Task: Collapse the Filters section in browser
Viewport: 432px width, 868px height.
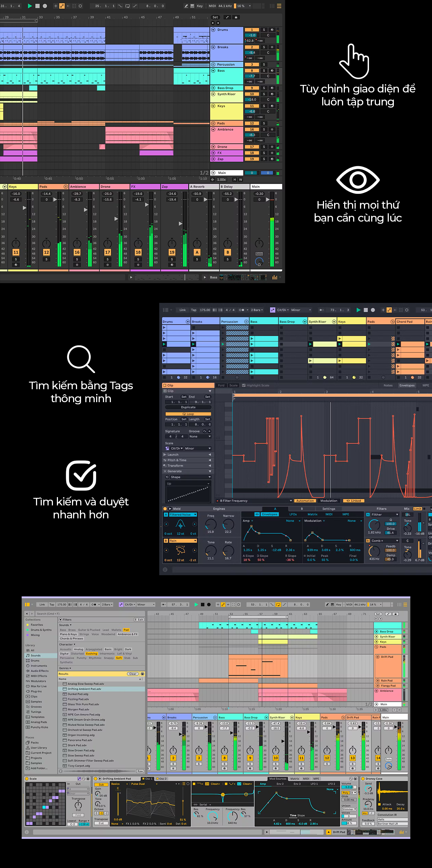Action: click(60, 620)
